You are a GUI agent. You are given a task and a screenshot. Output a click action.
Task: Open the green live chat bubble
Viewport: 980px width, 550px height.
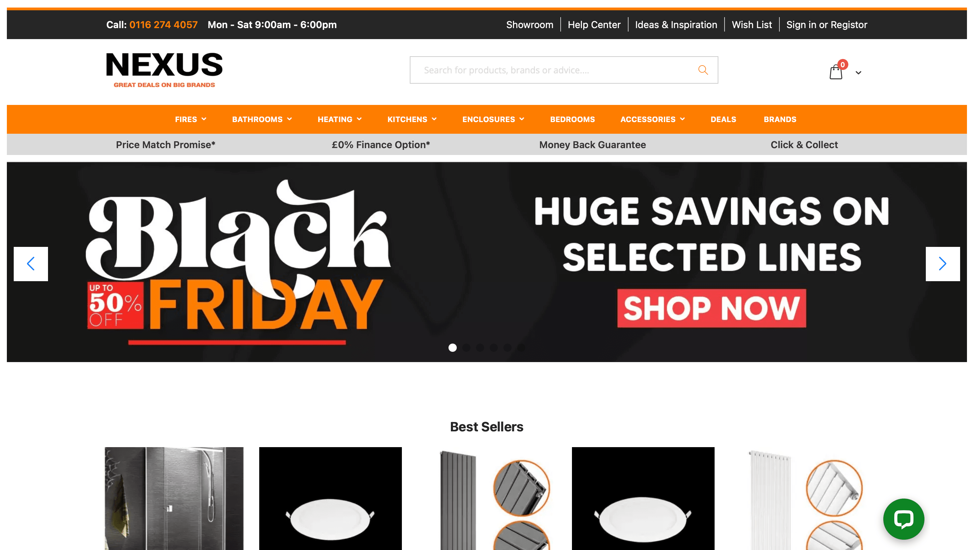click(904, 519)
